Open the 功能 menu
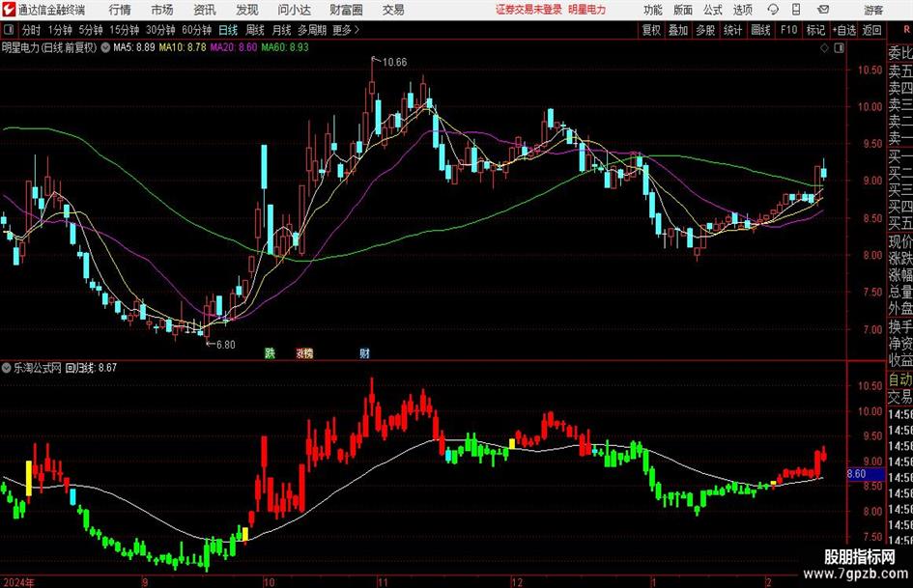 coord(653,10)
